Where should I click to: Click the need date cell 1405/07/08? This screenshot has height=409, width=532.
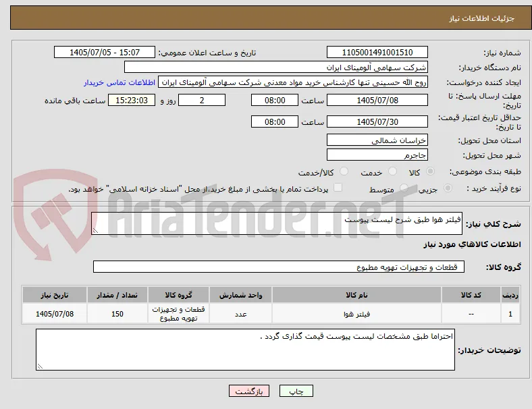(55, 314)
